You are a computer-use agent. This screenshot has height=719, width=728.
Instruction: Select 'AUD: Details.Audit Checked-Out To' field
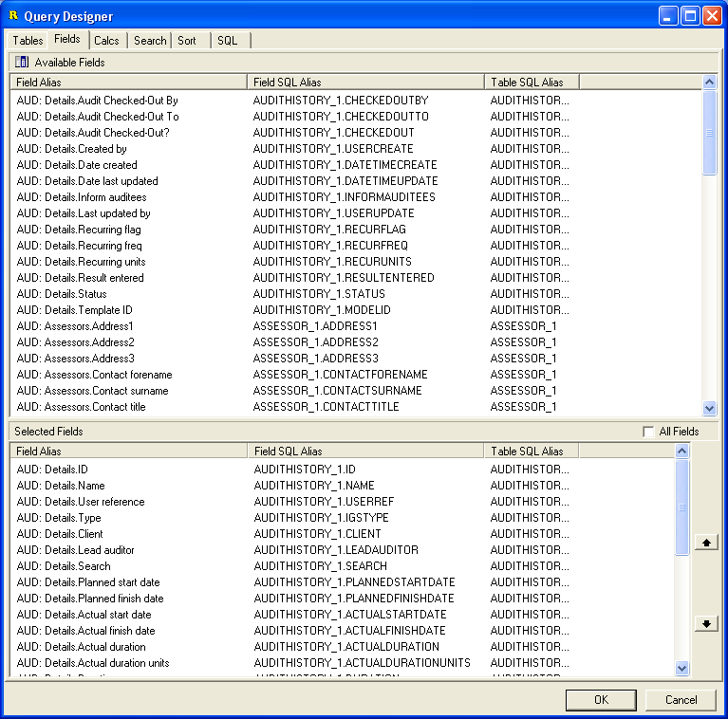click(x=356, y=117)
